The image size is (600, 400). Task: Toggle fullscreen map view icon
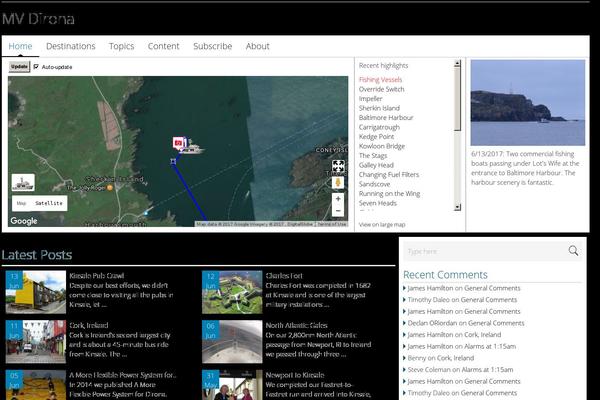tap(338, 167)
